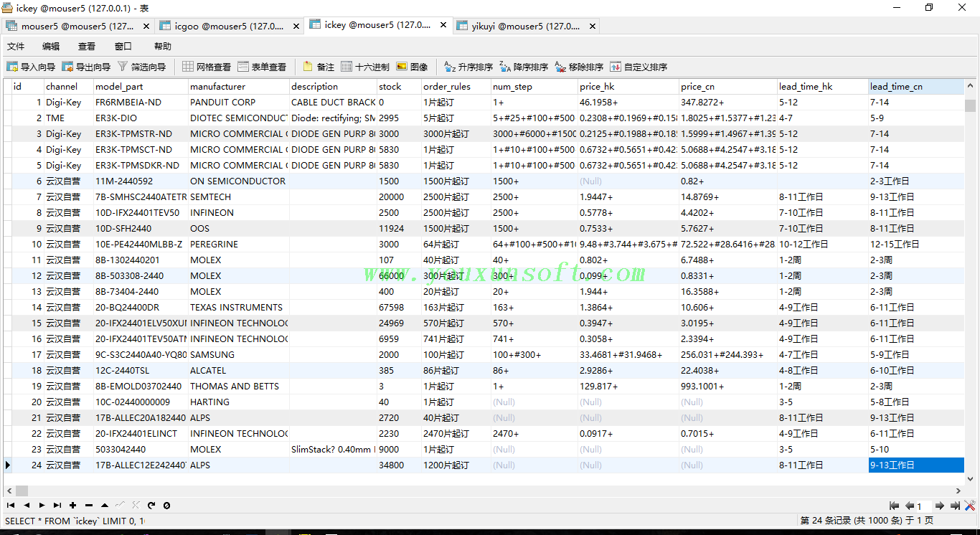The width and height of the screenshot is (980, 535).
Task: Go to last page arrow
Action: tap(955, 506)
